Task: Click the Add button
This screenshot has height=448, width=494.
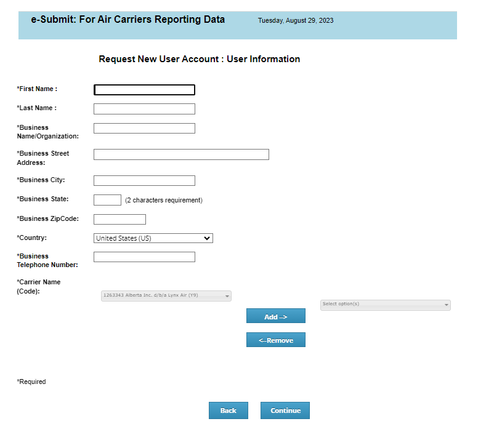Action: [275, 316]
